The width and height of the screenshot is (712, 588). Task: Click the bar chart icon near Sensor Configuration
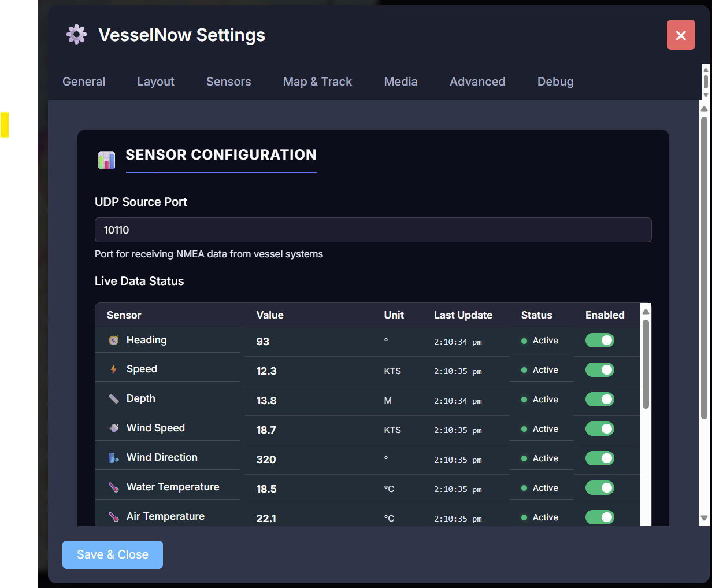(x=106, y=160)
